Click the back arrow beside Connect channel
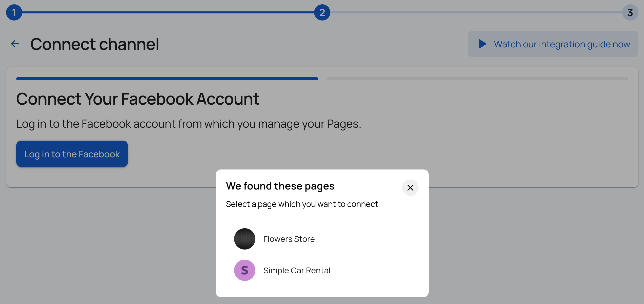Viewport: 644px width, 304px height. pyautogui.click(x=15, y=44)
